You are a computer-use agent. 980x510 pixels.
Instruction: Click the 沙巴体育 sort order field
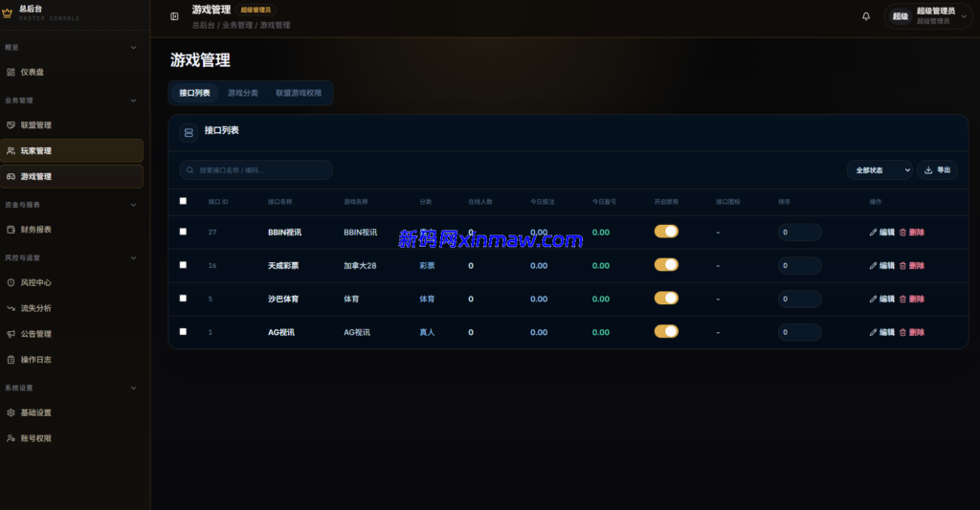(799, 299)
